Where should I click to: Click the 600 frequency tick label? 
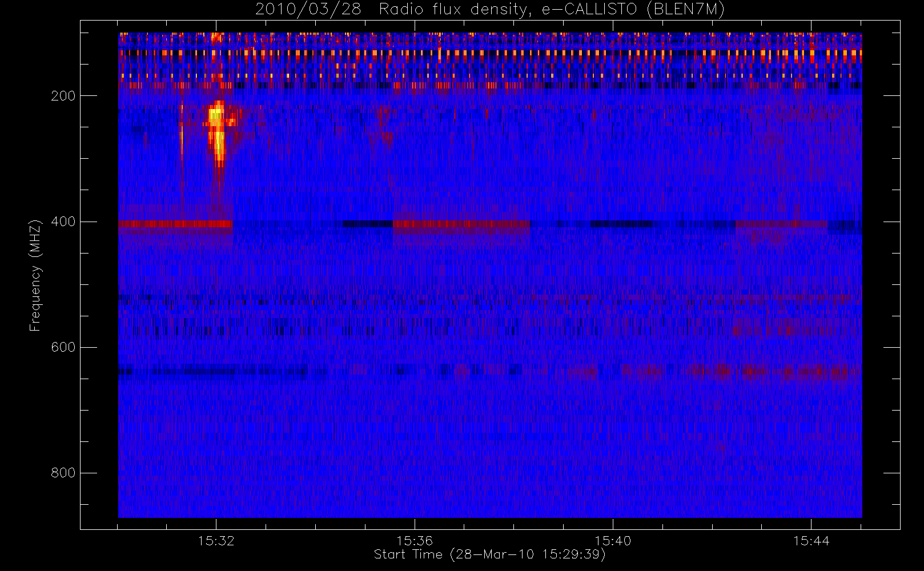pyautogui.click(x=63, y=347)
